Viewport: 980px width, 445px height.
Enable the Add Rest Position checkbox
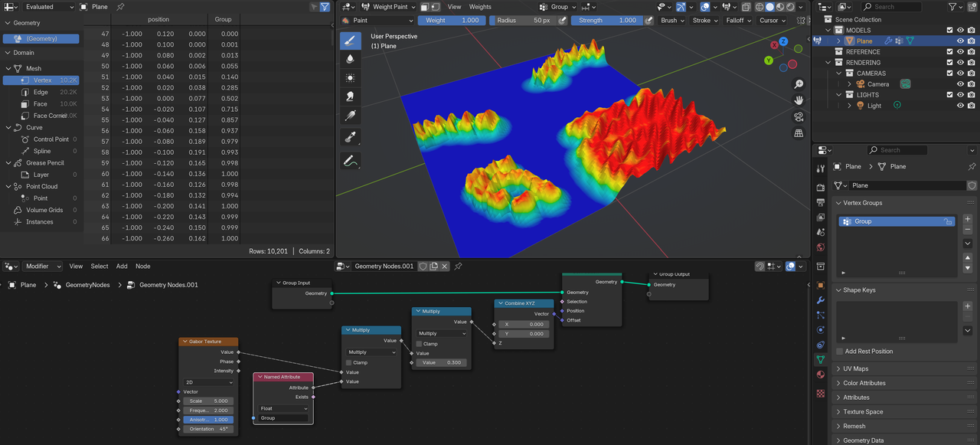[x=840, y=352]
